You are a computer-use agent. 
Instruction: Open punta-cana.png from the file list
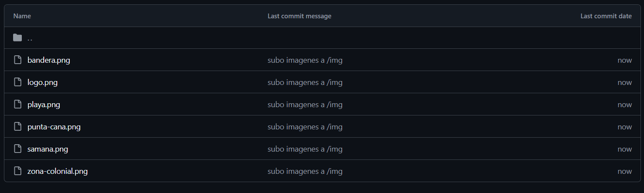(x=54, y=127)
